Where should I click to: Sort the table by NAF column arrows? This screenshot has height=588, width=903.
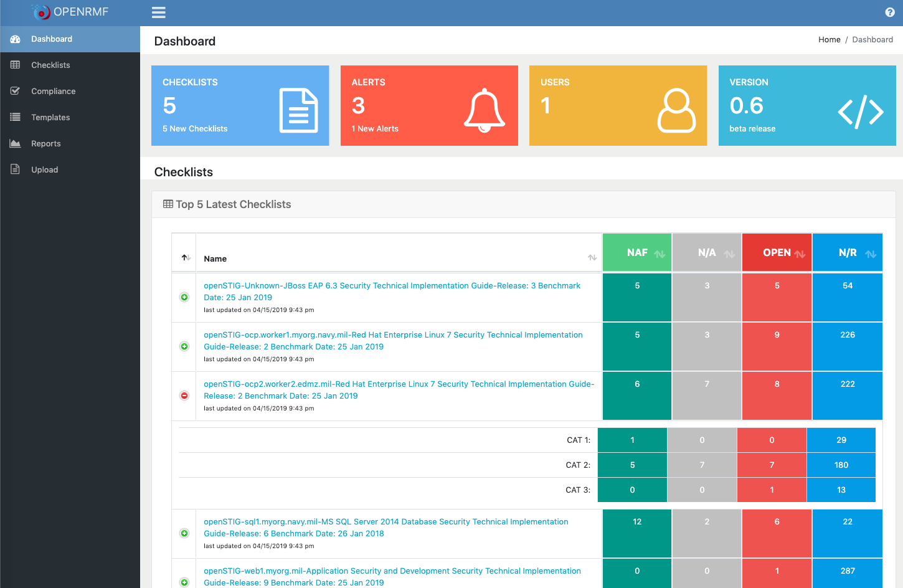pyautogui.click(x=660, y=254)
